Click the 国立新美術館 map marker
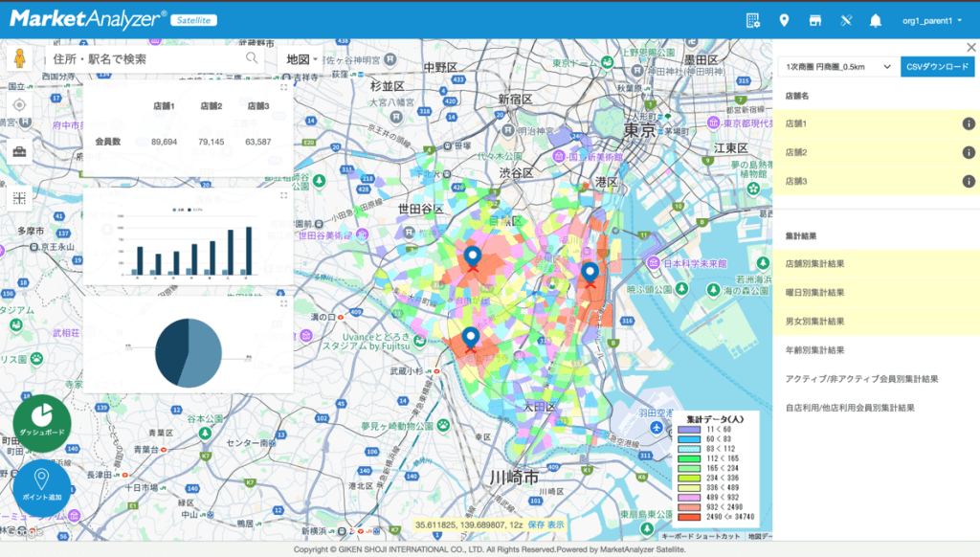Image resolution: width=980 pixels, height=557 pixels. [559, 157]
